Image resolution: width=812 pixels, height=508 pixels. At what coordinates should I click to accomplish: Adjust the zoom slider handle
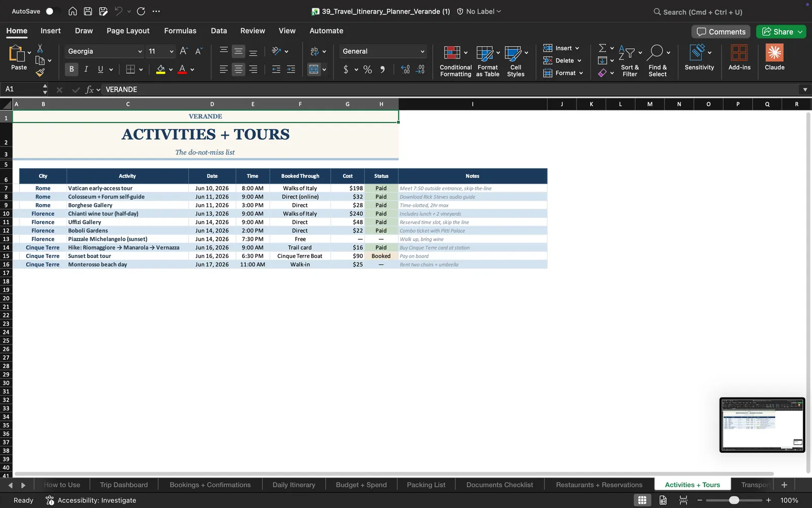click(x=734, y=500)
